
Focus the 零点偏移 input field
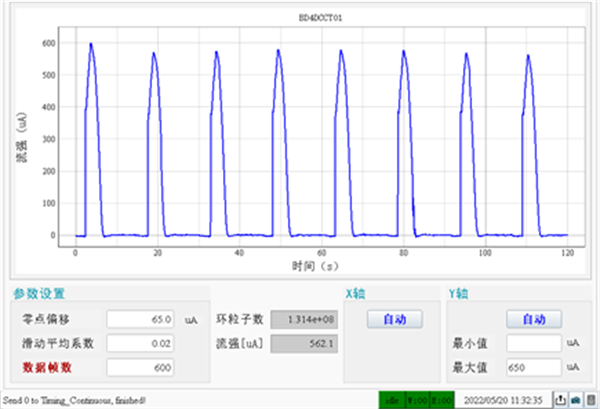point(140,319)
